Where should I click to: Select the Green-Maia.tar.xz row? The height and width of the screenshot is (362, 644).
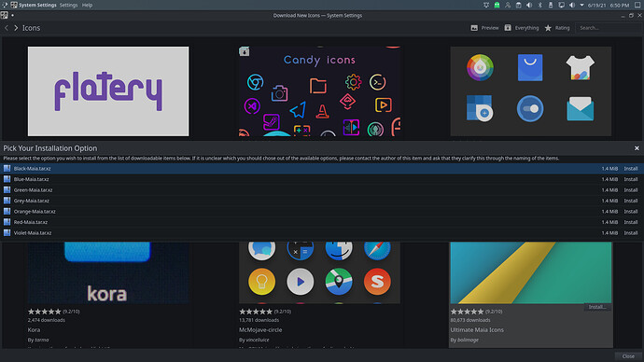click(322, 190)
